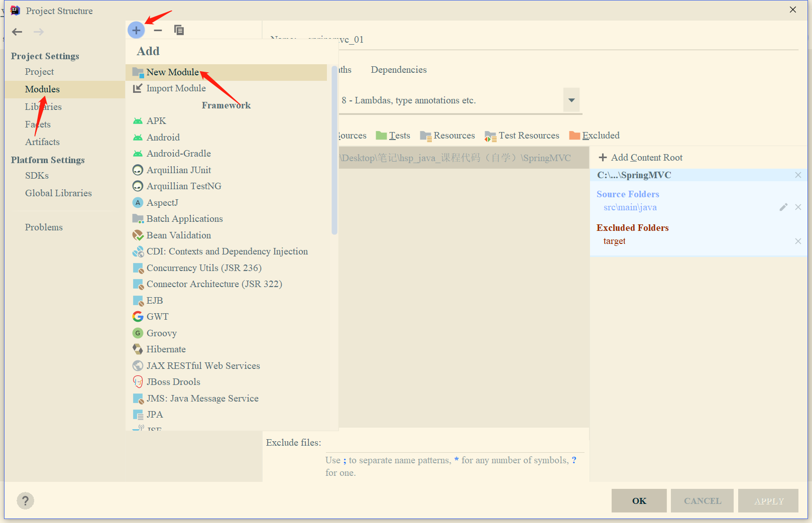The height and width of the screenshot is (523, 812).
Task: Click the src\main\java source folder link
Action: (630, 207)
